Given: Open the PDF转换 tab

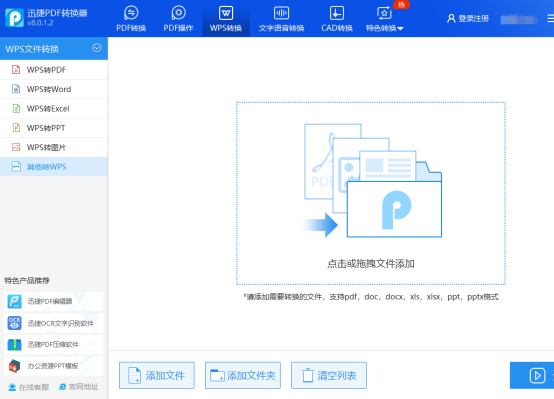Looking at the screenshot, I should [x=131, y=19].
